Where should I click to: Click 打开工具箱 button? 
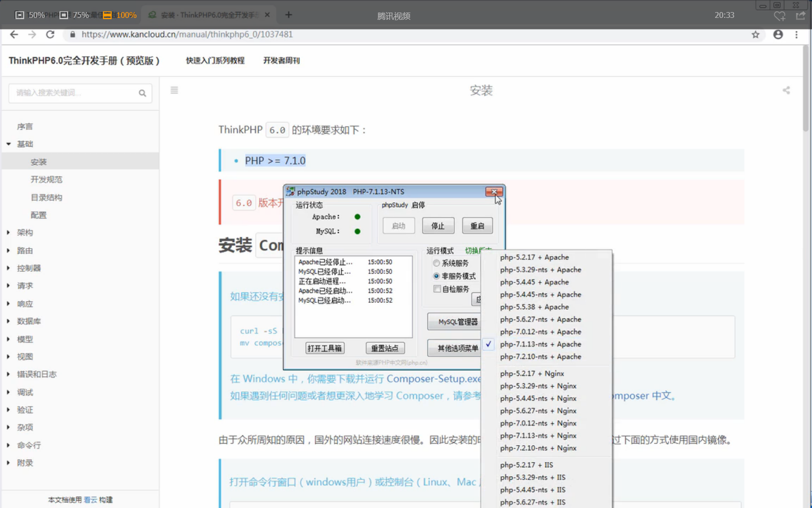click(x=324, y=348)
